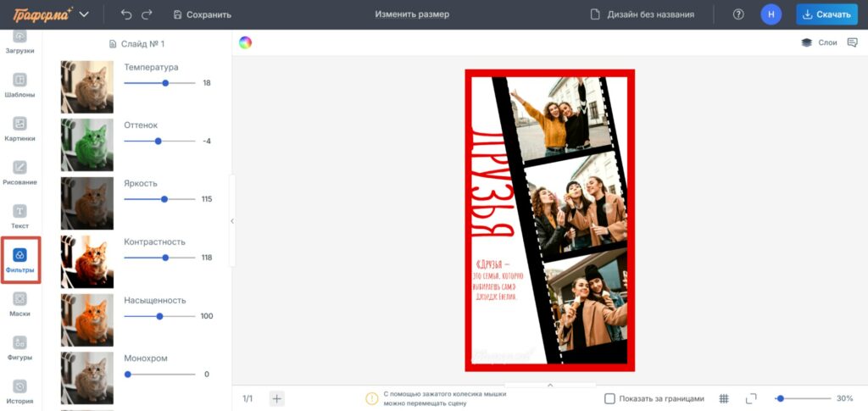Open the comments speech bubble icon
This screenshot has height=411, width=868.
[853, 42]
